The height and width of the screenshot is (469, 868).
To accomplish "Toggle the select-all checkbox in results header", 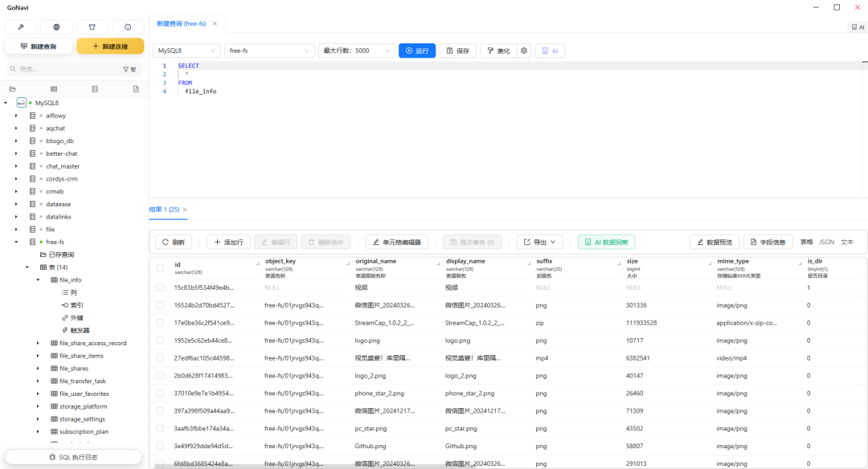I will click(x=160, y=267).
